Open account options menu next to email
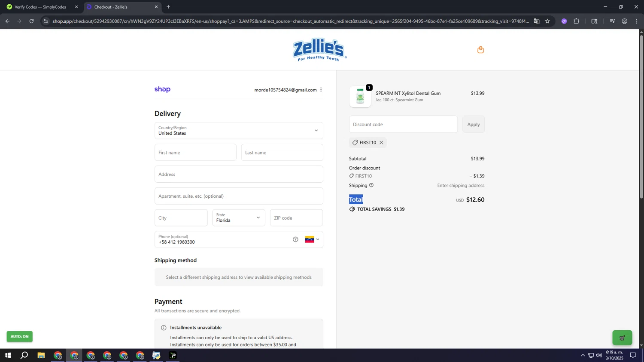The width and height of the screenshot is (644, 362). tap(321, 90)
